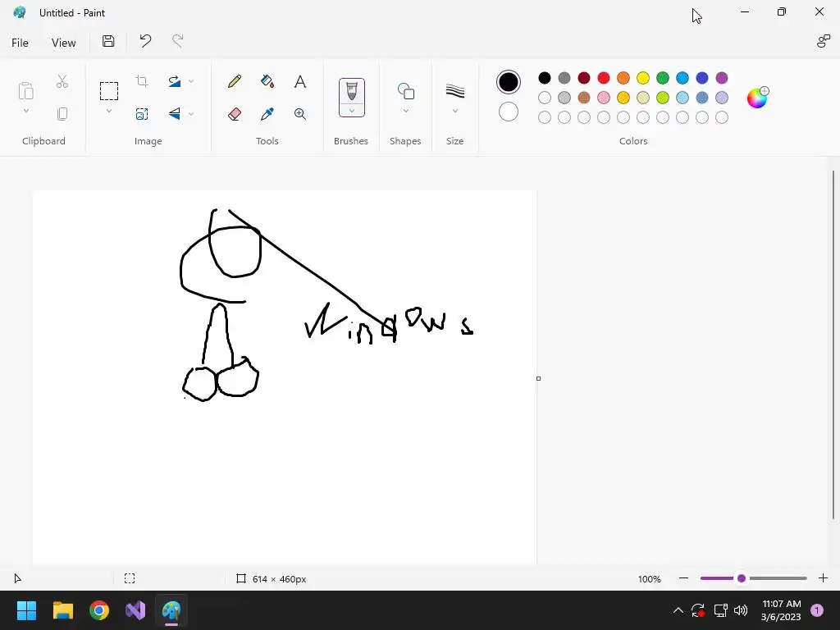
Task: Click the Save icon
Action: click(108, 41)
